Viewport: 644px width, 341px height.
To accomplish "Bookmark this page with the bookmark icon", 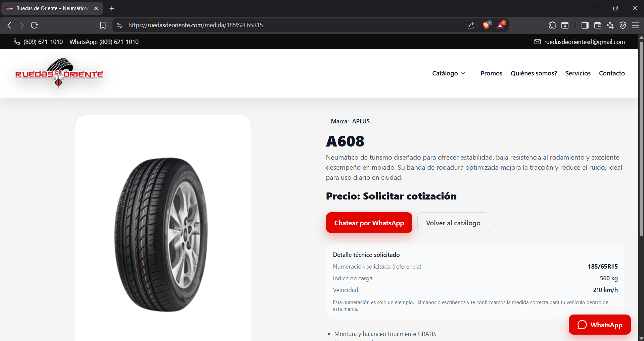I will (103, 25).
